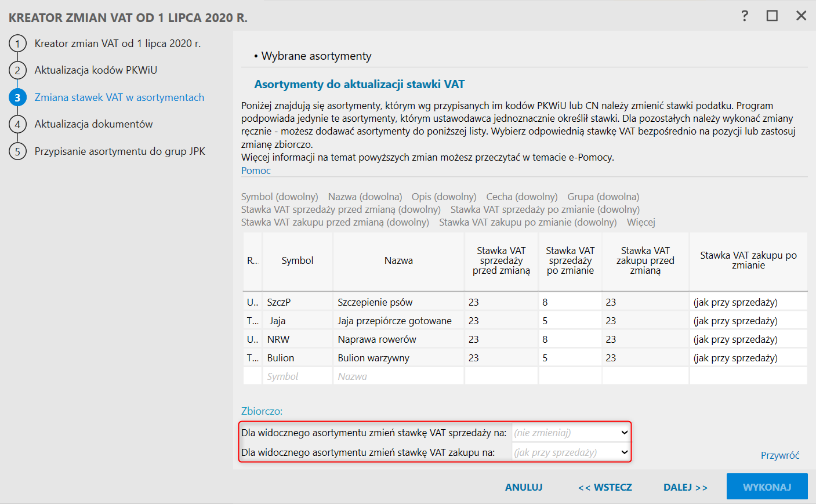Click the DALEJ >> button

tap(686, 487)
